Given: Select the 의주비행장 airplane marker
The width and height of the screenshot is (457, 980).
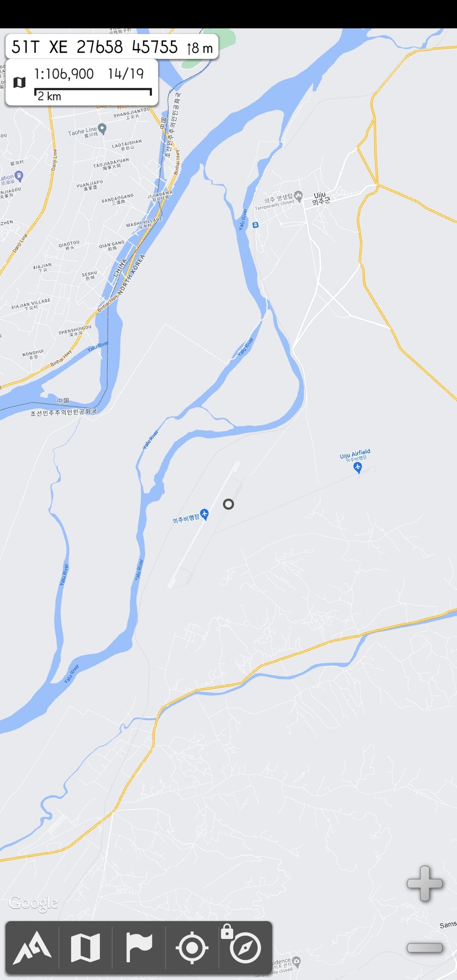Looking at the screenshot, I should (x=204, y=514).
